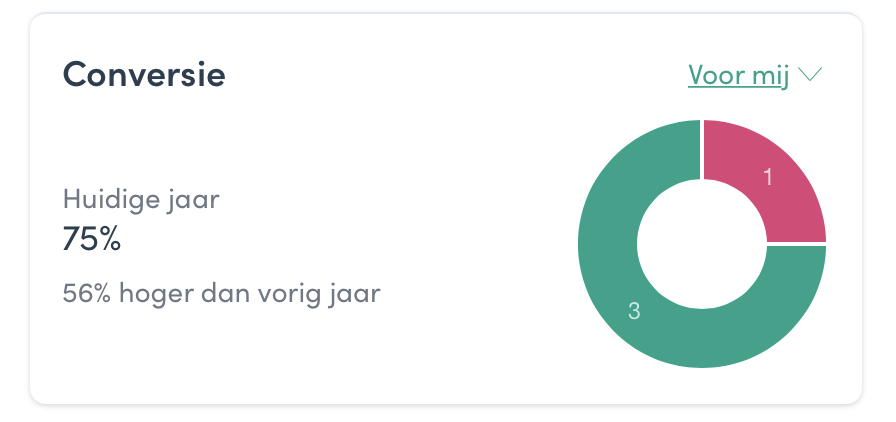Screen dimensions: 896x422
Task: Click the '56%' figure in comparison text
Action: [x=86, y=293]
